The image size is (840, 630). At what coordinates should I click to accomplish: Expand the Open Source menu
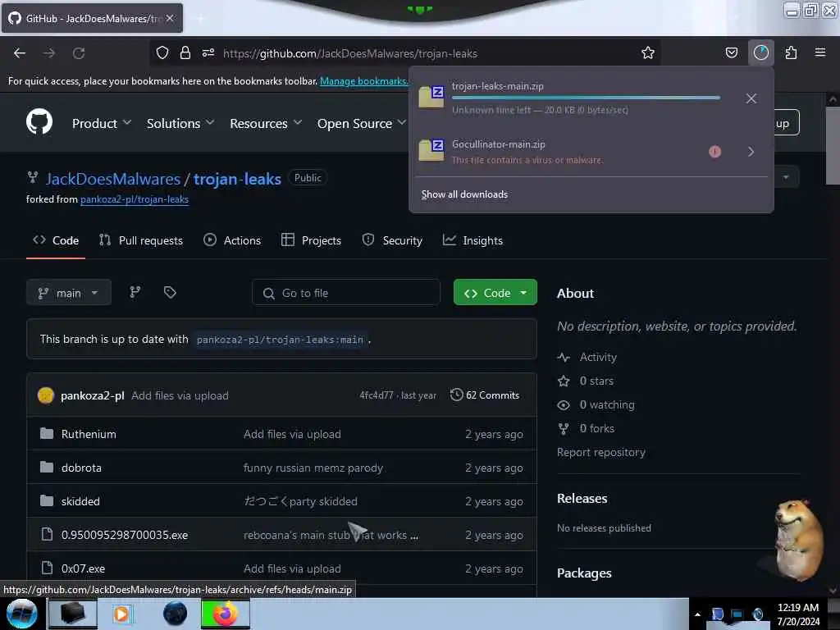(x=362, y=123)
